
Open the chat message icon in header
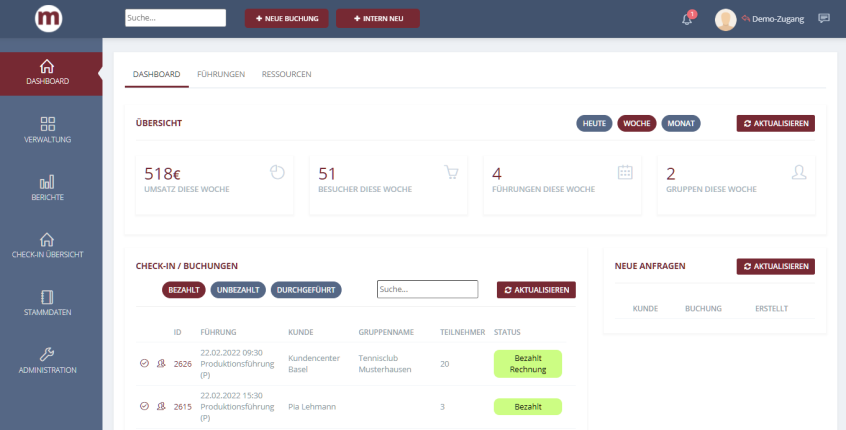(824, 18)
